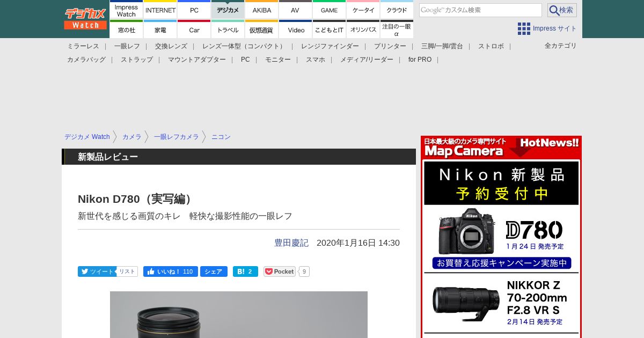Open the Impress サイト grid icon

(524, 28)
